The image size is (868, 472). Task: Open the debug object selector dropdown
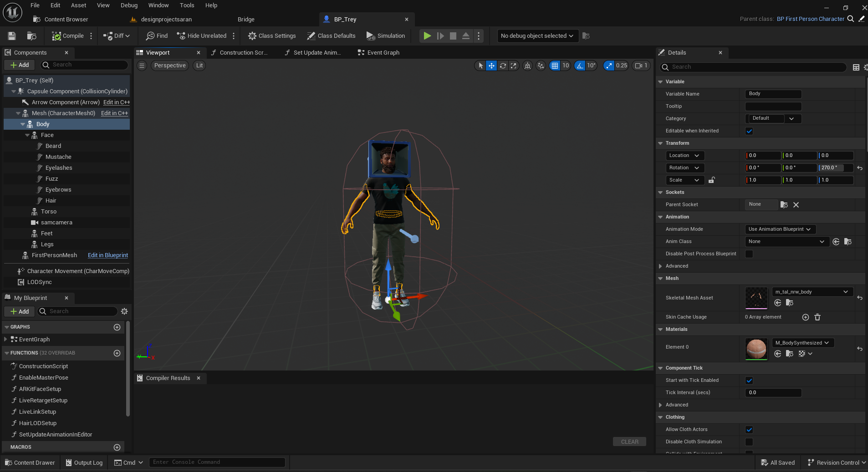(x=537, y=36)
